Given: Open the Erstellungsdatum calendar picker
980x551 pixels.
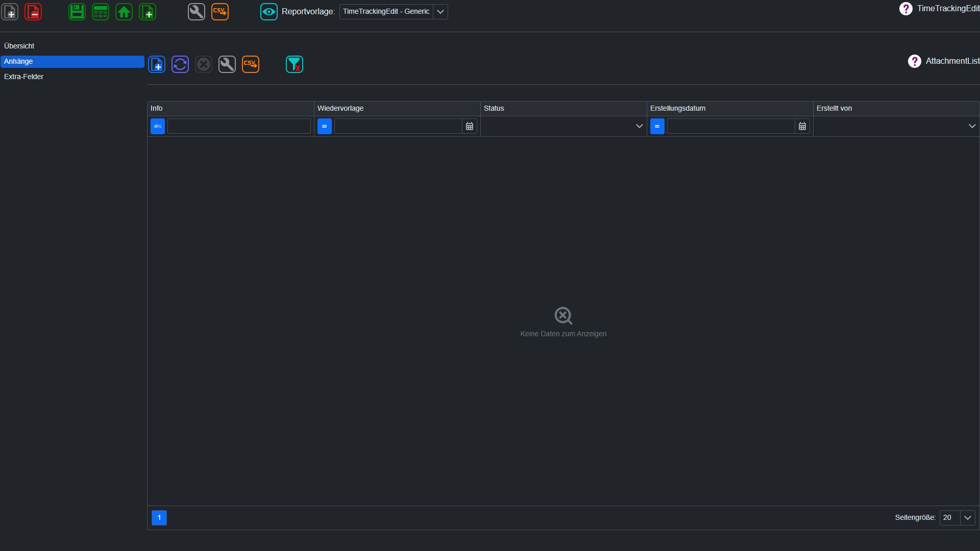Looking at the screenshot, I should pyautogui.click(x=802, y=126).
